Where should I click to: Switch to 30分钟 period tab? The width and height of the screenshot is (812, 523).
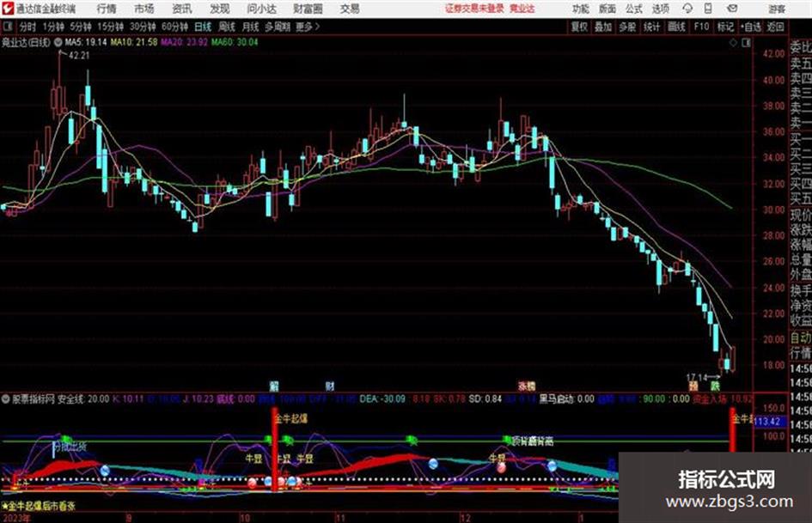pyautogui.click(x=143, y=27)
